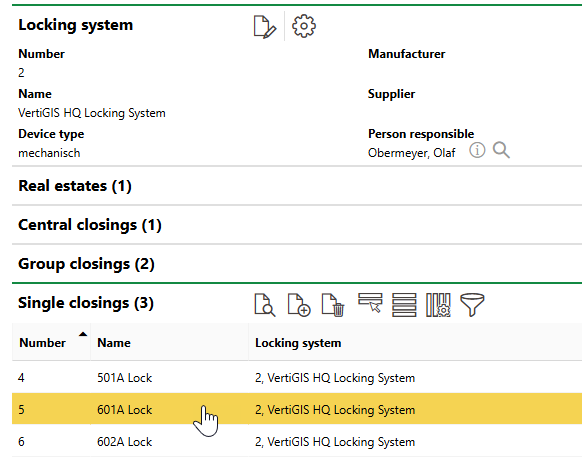The width and height of the screenshot is (582, 470).
Task: Click the Locking system column header
Action: [x=298, y=343]
